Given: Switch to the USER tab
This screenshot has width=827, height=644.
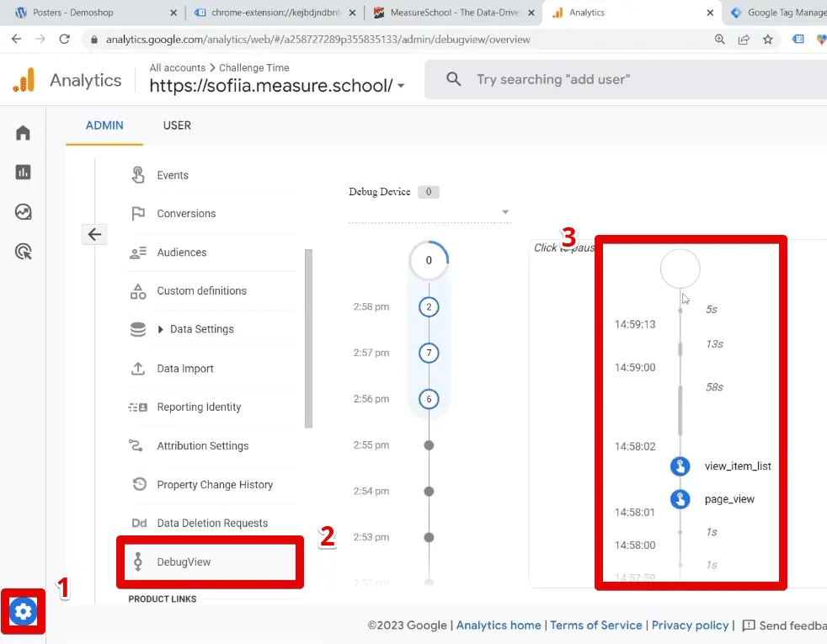Looking at the screenshot, I should tap(177, 125).
